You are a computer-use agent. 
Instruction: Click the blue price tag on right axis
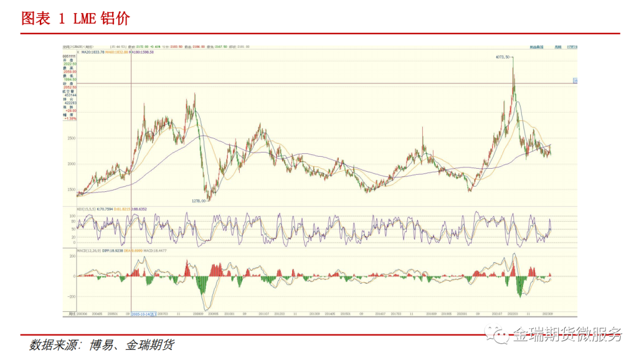coord(575,80)
